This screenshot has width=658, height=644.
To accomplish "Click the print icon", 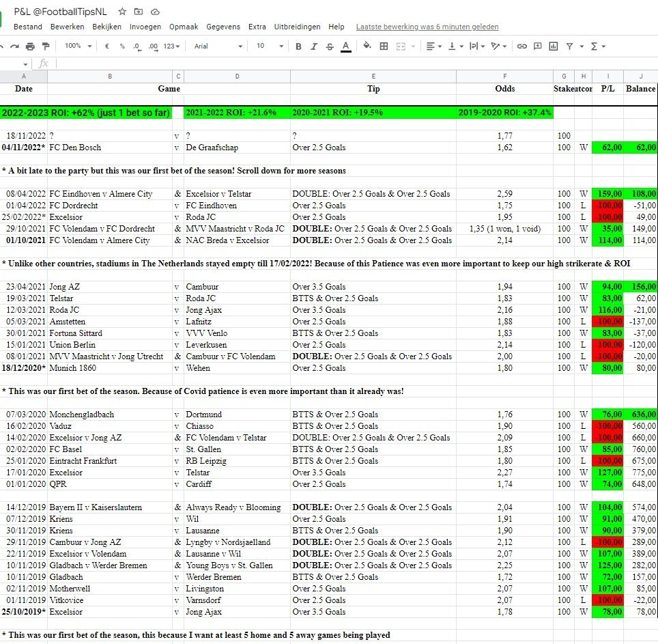I will pyautogui.click(x=30, y=46).
